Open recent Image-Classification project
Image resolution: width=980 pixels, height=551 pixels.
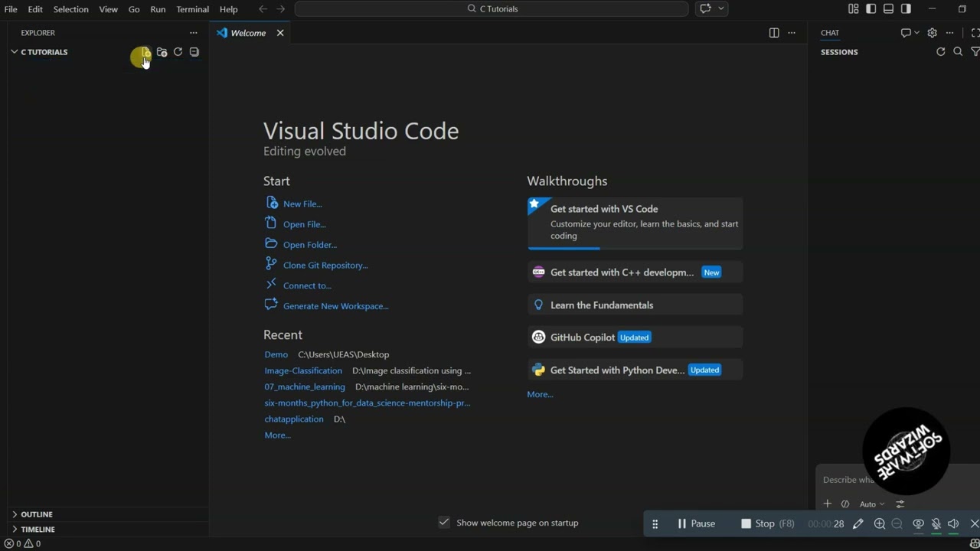click(303, 370)
